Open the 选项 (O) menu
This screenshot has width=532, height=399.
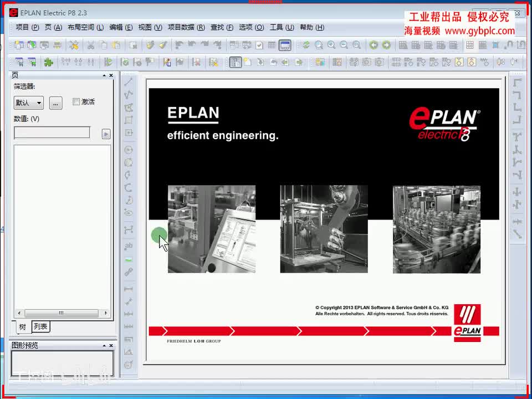point(252,28)
